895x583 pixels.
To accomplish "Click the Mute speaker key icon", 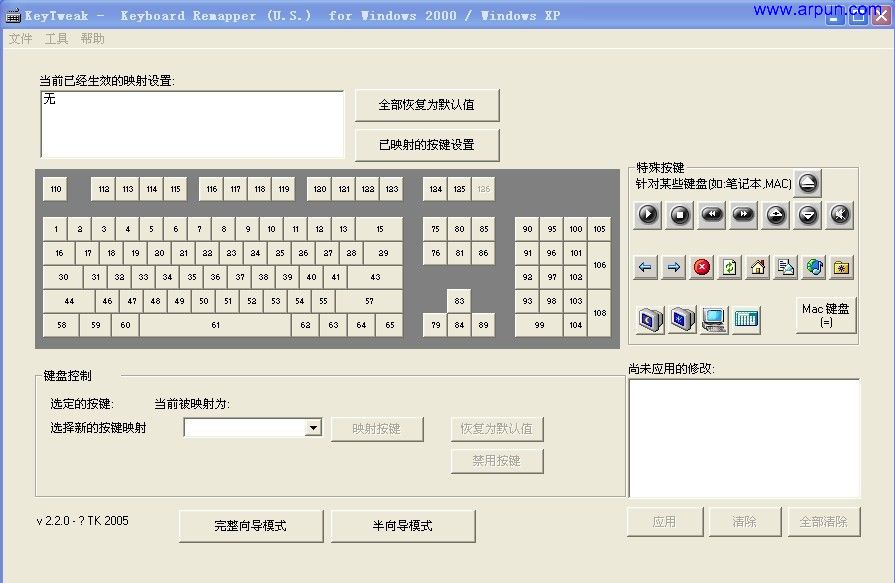I will coord(840,215).
